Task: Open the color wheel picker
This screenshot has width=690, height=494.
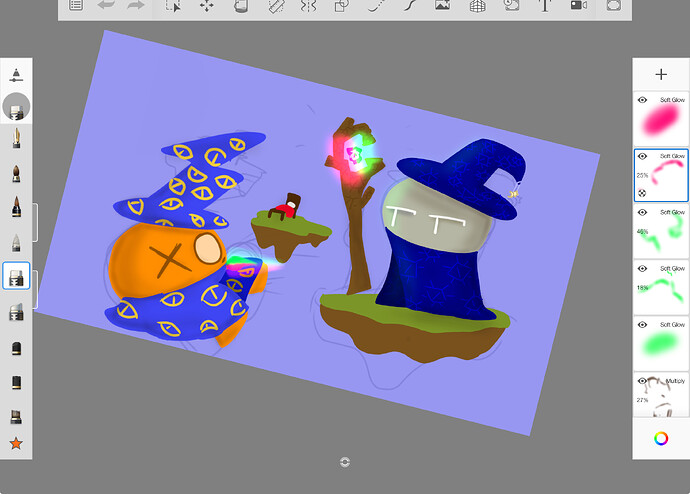Action: click(660, 437)
